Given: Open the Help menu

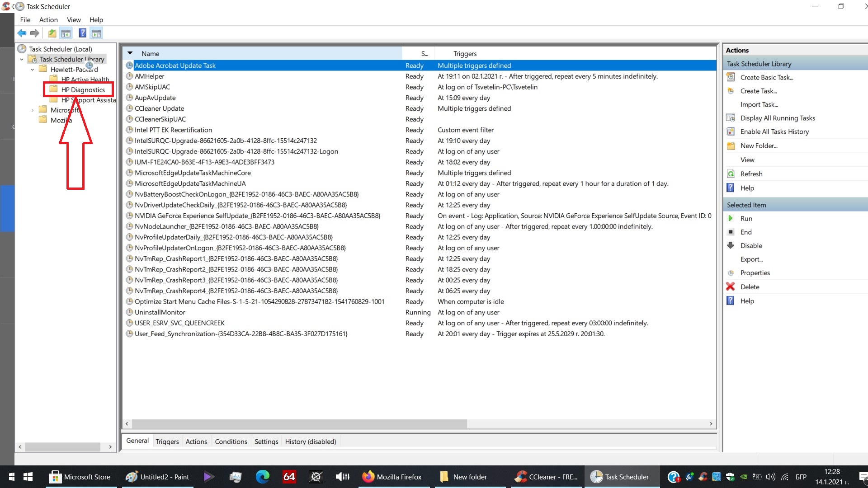Looking at the screenshot, I should point(96,20).
